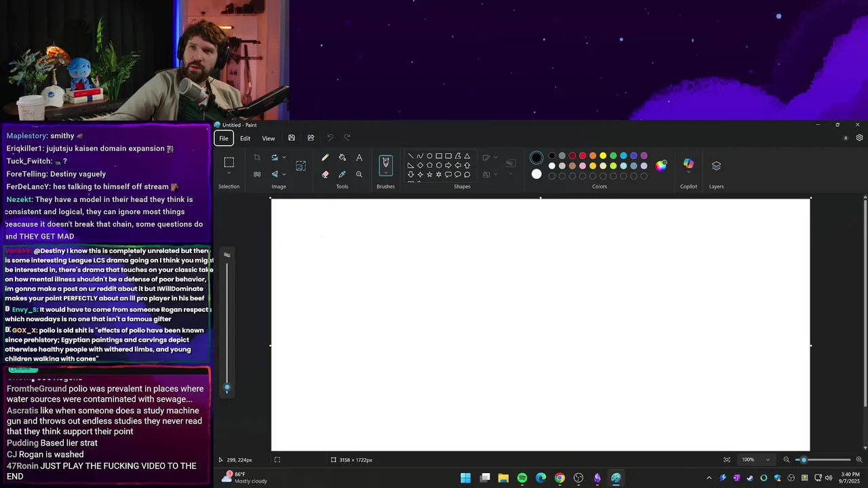The height and width of the screenshot is (488, 868).
Task: Click the Save icon in Paint title bar
Action: [x=292, y=138]
